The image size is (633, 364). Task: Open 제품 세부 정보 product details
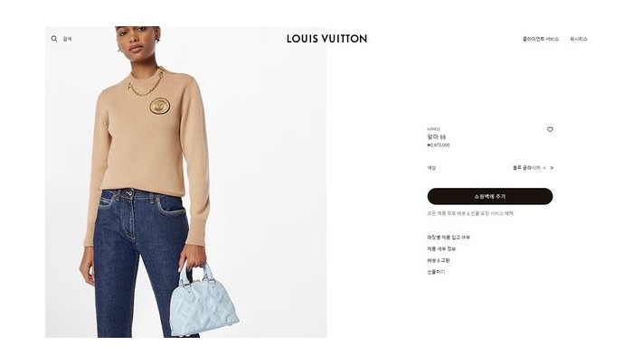tap(441, 249)
